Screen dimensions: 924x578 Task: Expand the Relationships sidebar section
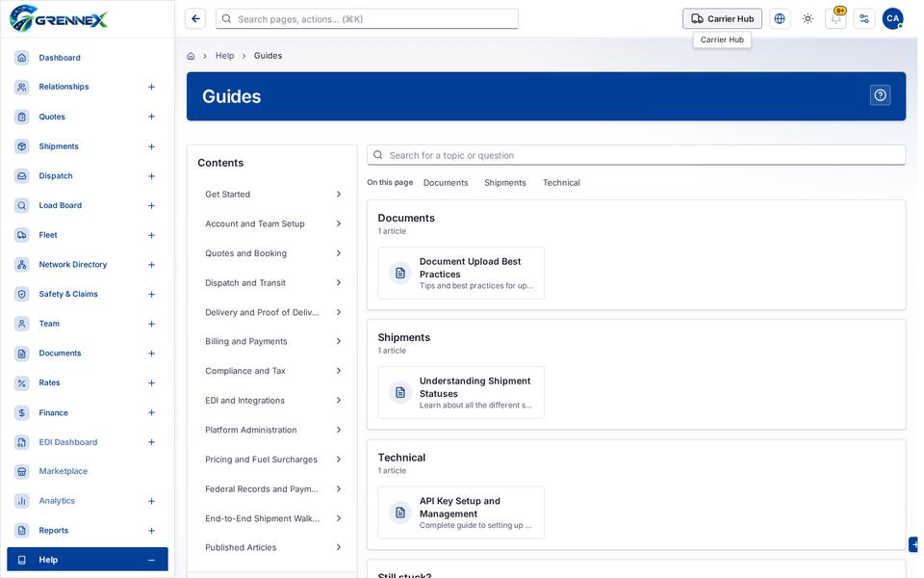pyautogui.click(x=151, y=87)
